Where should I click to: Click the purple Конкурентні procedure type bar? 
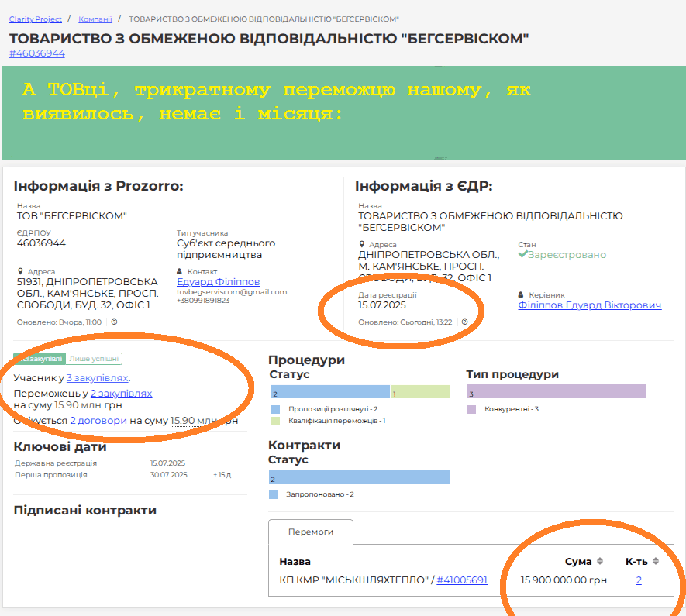[556, 392]
